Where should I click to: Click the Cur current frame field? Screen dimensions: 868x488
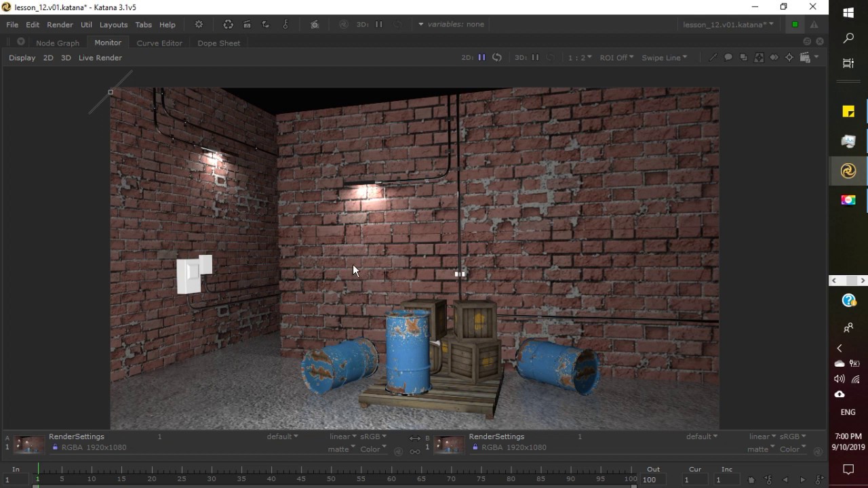695,480
